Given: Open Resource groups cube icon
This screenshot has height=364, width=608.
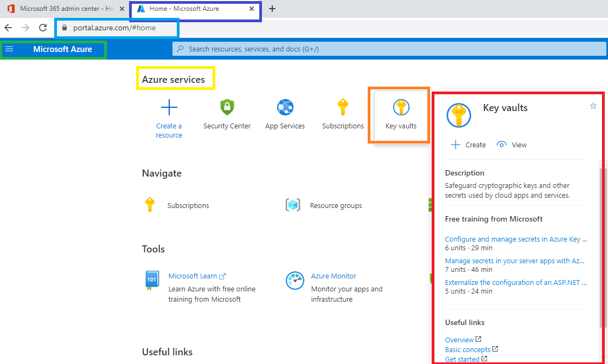Looking at the screenshot, I should pyautogui.click(x=293, y=205).
